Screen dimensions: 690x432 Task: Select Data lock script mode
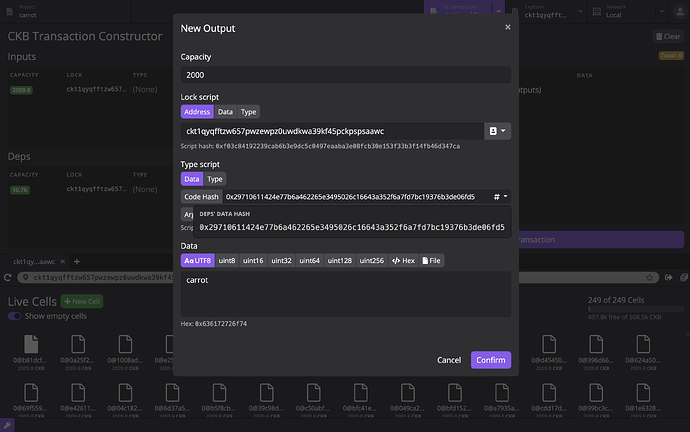[225, 112]
